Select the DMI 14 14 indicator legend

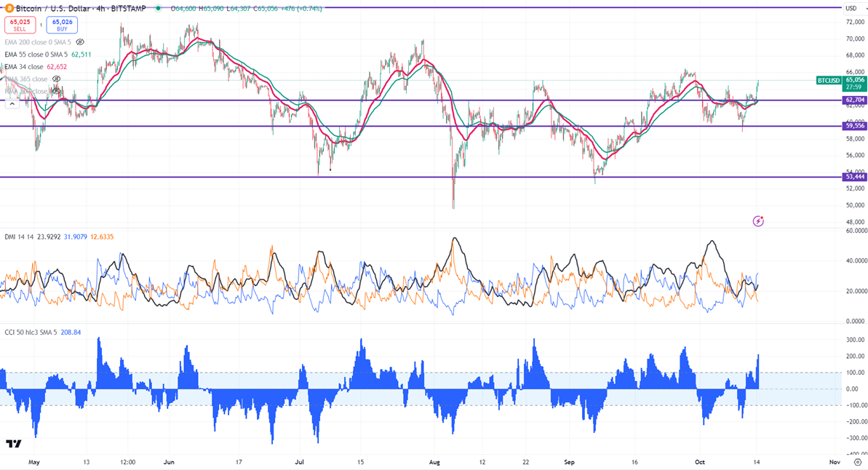(19, 237)
